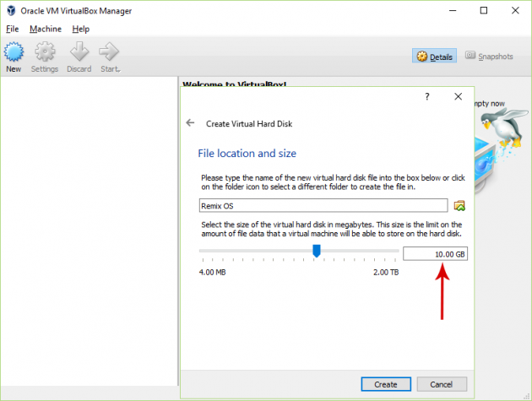Go back using the dialog's left arrow
532x401 pixels.
pos(190,123)
